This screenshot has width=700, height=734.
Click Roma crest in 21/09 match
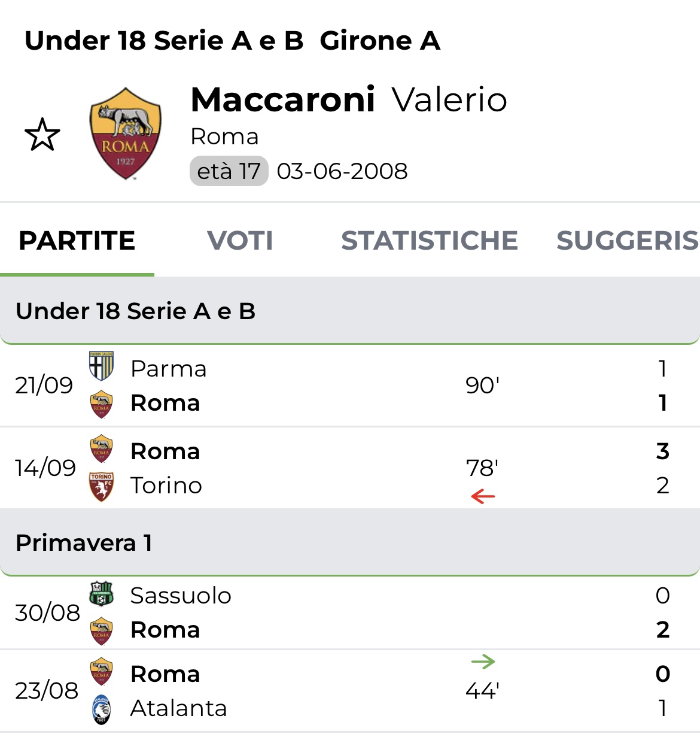pos(101,404)
